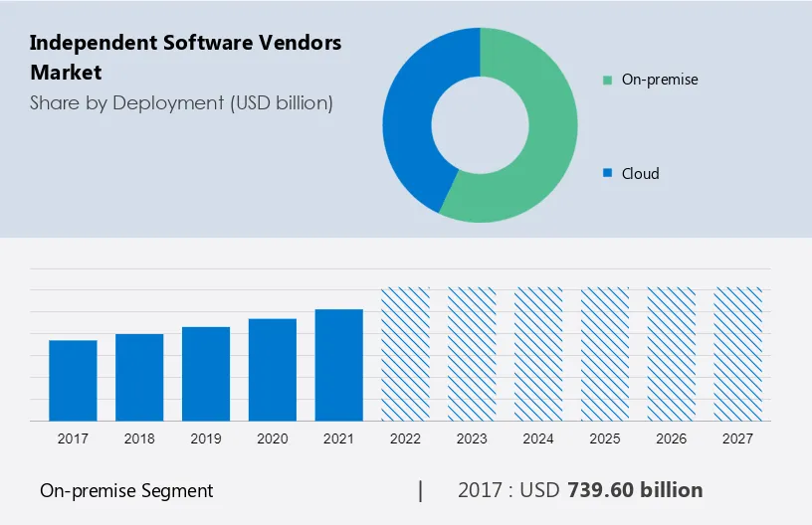Screen dimensions: 812x525
Task: Click the 739.60 billion value text
Action: 636,490
